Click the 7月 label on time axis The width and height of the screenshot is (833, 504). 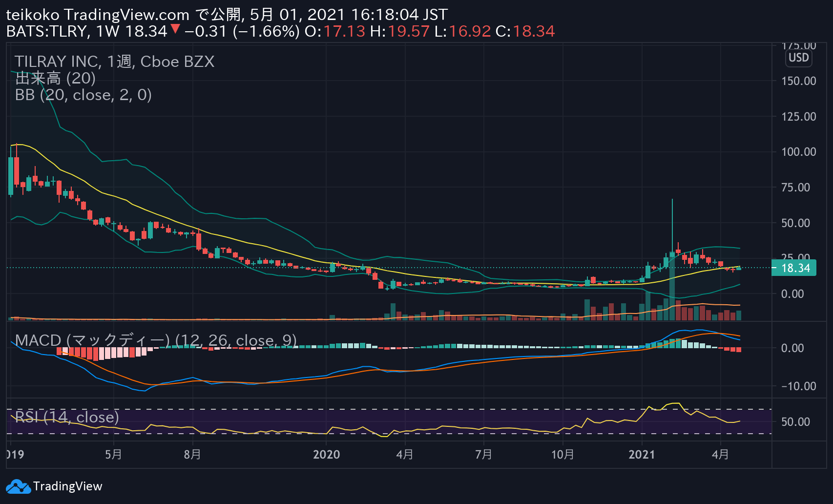pyautogui.click(x=483, y=455)
